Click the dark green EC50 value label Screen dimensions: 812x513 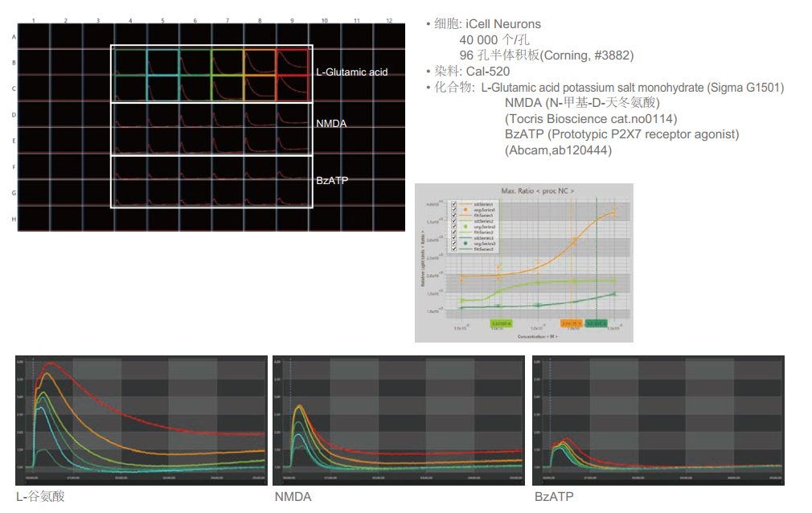pos(597,323)
